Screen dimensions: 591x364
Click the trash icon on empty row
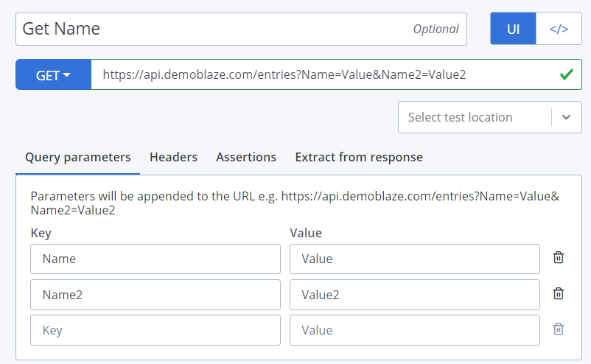tap(559, 329)
